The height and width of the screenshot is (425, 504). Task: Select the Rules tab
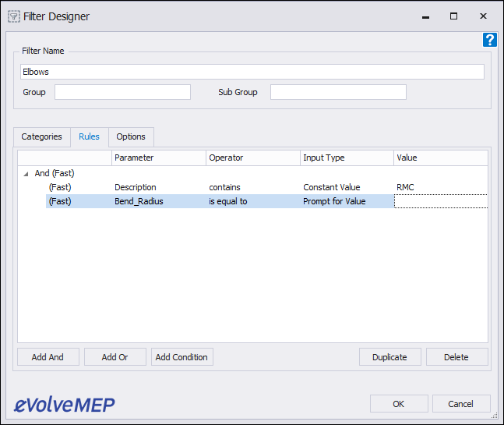(x=89, y=136)
